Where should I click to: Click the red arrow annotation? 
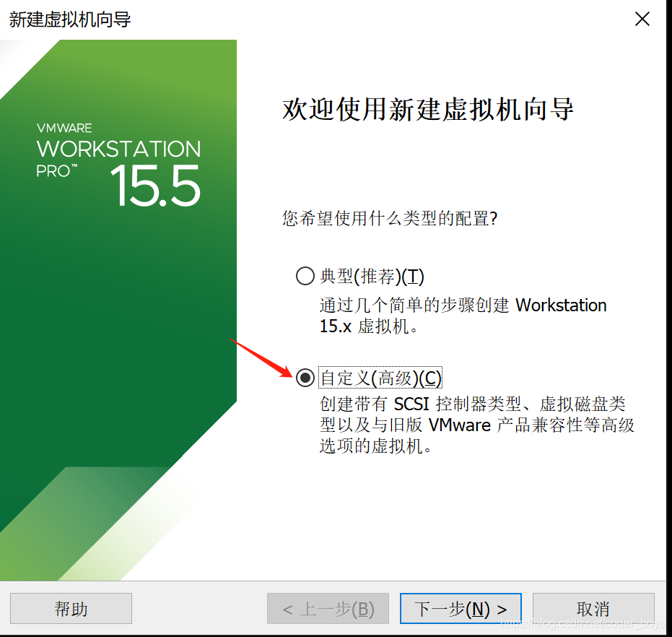coord(261,357)
